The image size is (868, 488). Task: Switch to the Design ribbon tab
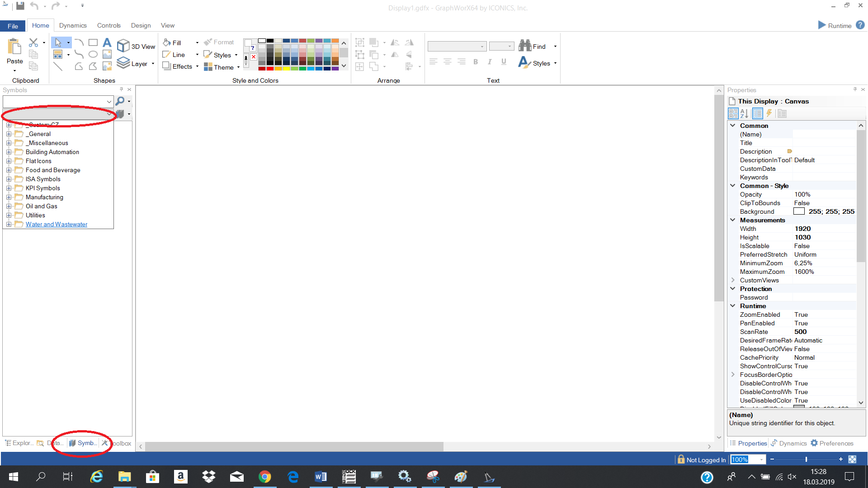click(x=141, y=25)
